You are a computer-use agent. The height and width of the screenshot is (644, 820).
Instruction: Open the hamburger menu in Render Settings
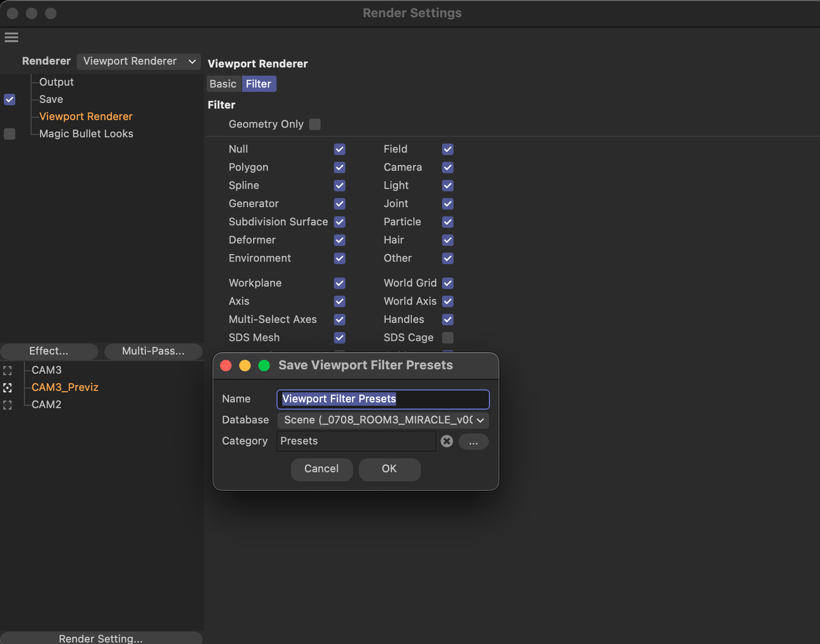[11, 37]
